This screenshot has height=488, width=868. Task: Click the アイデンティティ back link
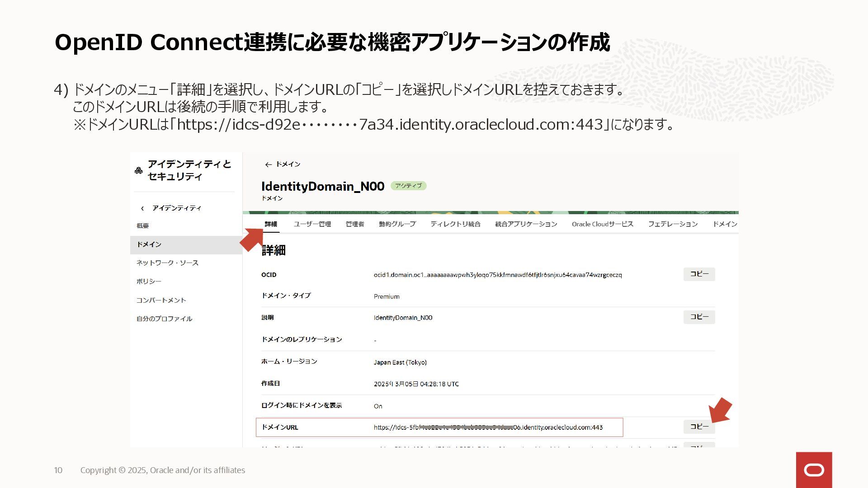[177, 208]
